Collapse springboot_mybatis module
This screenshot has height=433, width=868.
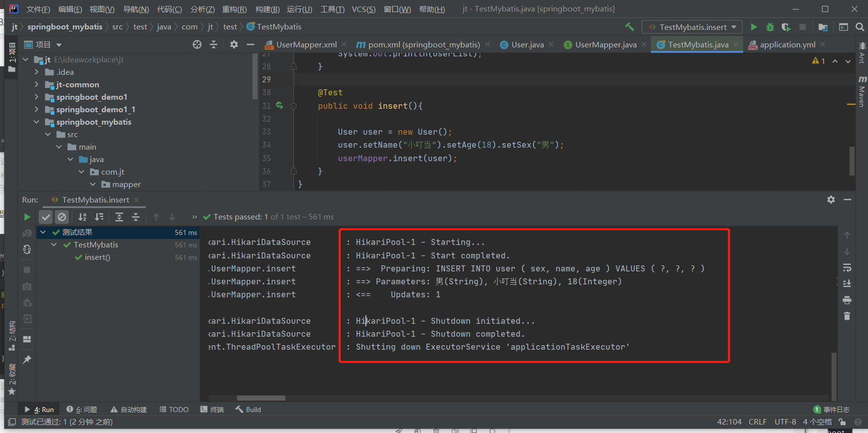(36, 122)
